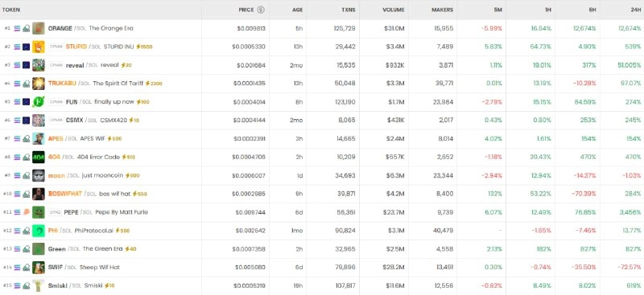The image size is (644, 295).
Task: Open the BOSWIFHAT token row
Action: [x=322, y=194]
